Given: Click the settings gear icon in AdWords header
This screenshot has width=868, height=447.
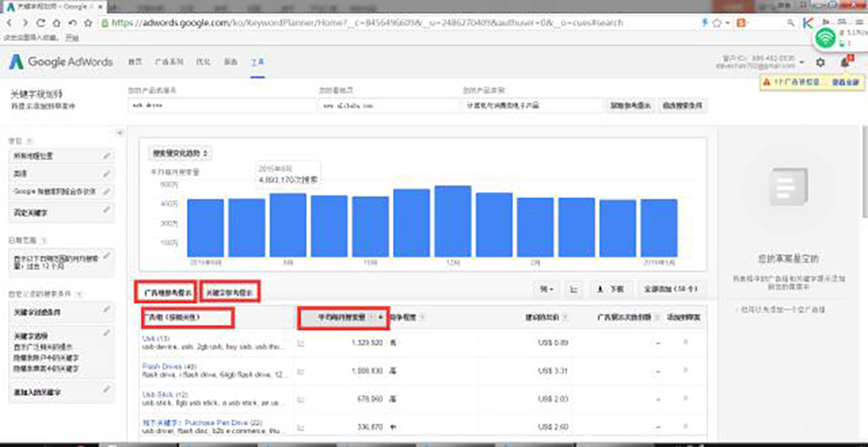Looking at the screenshot, I should point(820,63).
